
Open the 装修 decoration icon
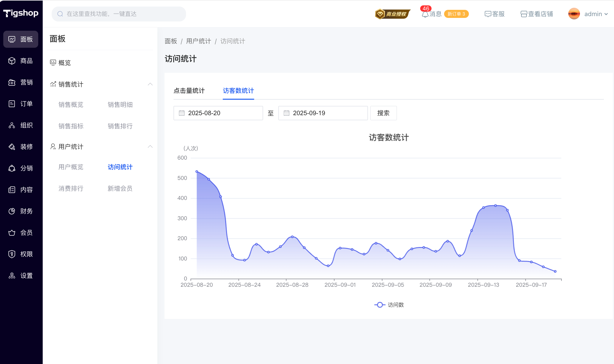point(12,147)
